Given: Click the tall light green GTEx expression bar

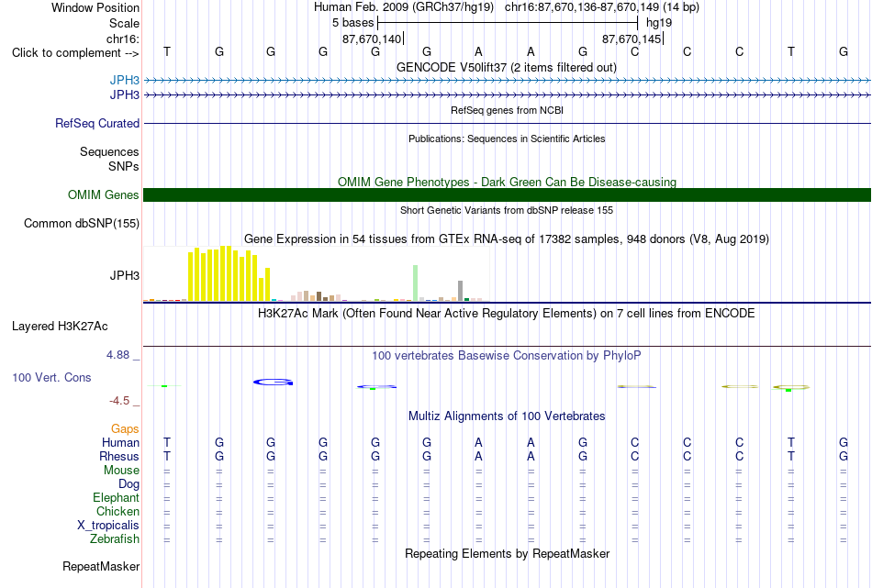Looking at the screenshot, I should 415,283.
